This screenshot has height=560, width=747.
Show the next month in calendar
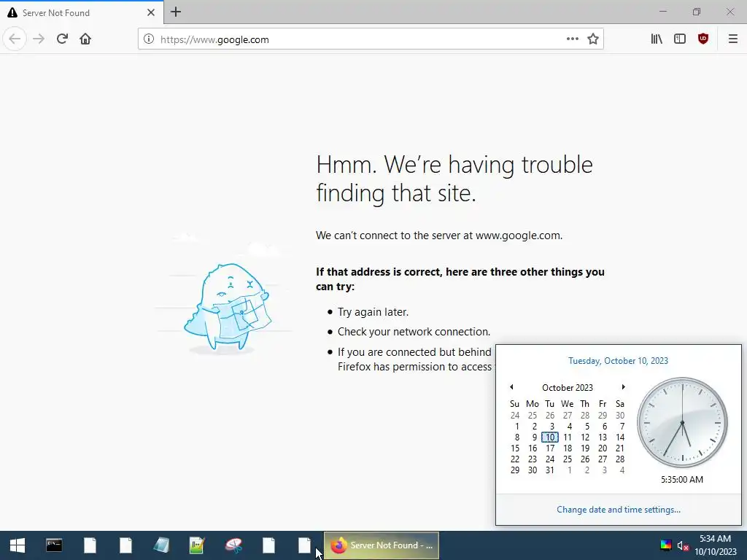coord(623,387)
